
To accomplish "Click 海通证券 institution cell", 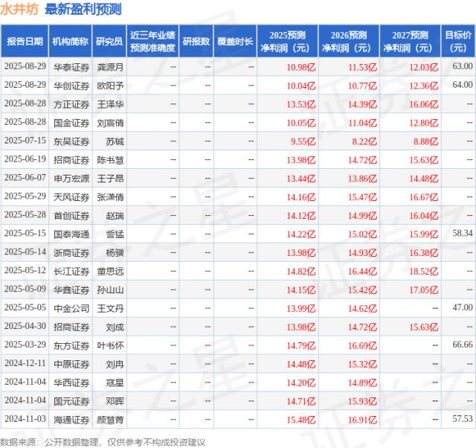I will [x=71, y=420].
